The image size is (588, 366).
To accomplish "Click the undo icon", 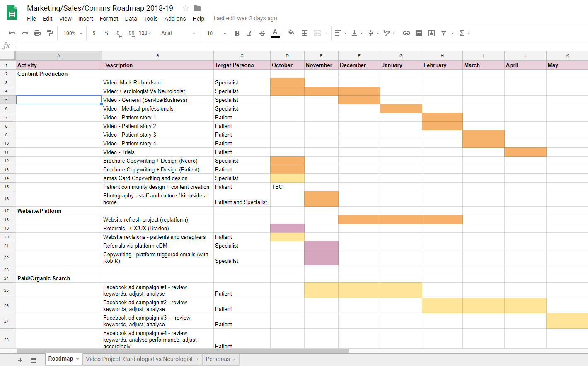I will (x=12, y=33).
